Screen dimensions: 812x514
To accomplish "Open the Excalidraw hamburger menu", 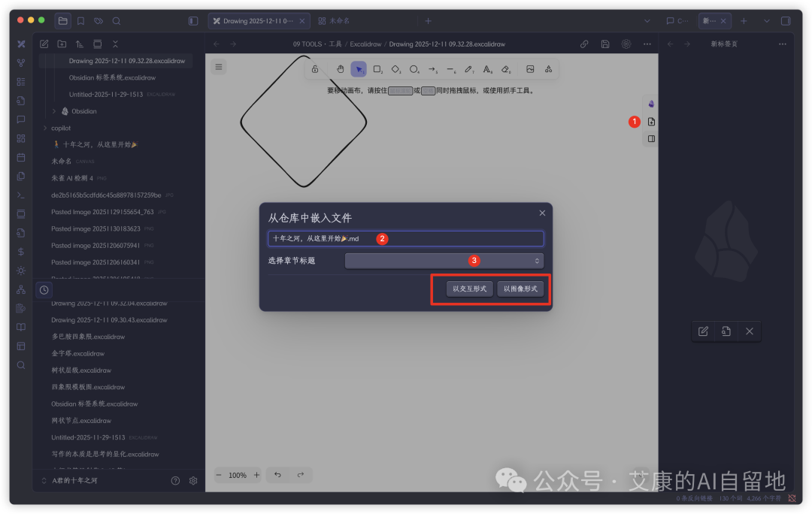I will [219, 67].
